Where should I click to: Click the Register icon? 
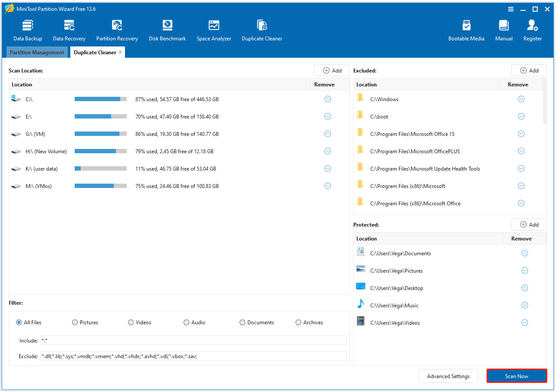(532, 28)
